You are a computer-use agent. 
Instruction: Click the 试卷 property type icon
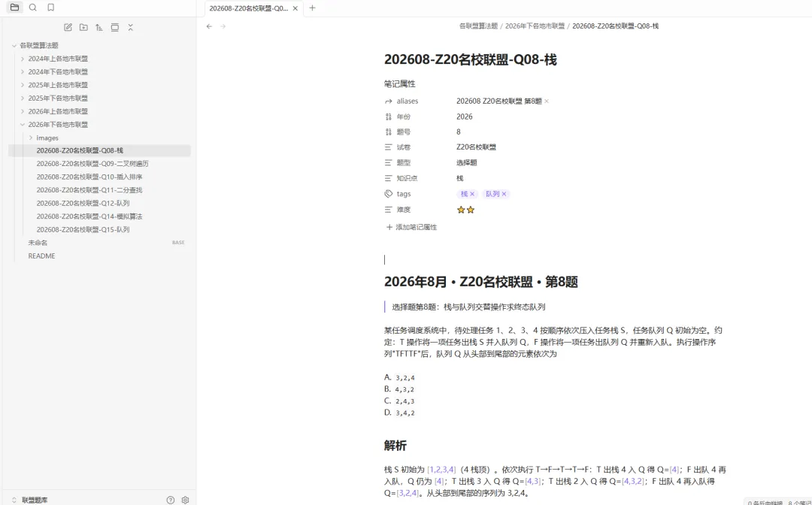[x=389, y=147]
